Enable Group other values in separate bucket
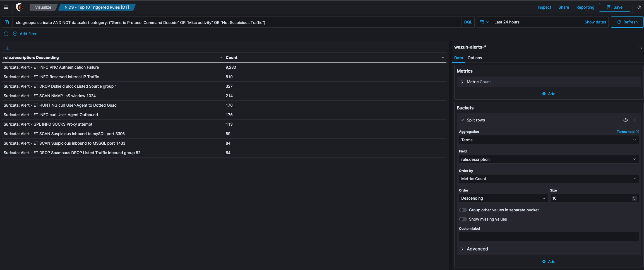 click(463, 210)
